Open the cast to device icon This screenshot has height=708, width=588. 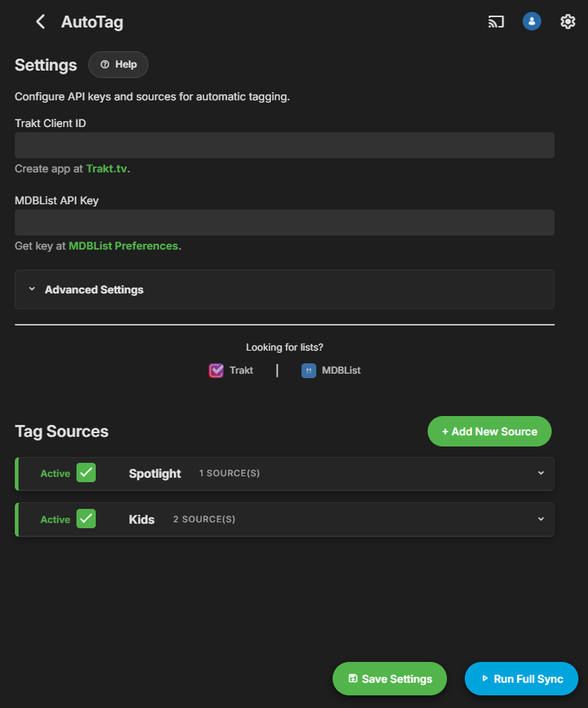point(496,22)
